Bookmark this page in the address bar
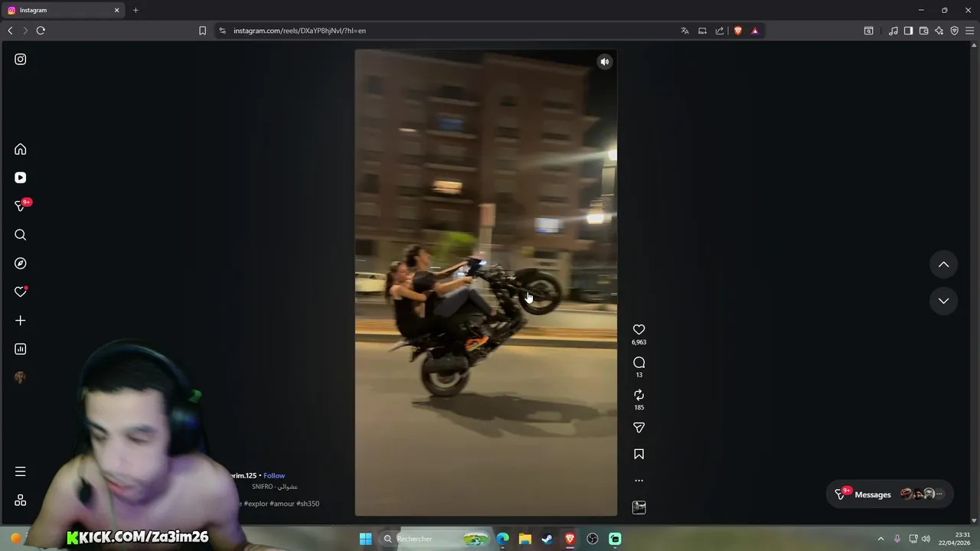 (202, 31)
